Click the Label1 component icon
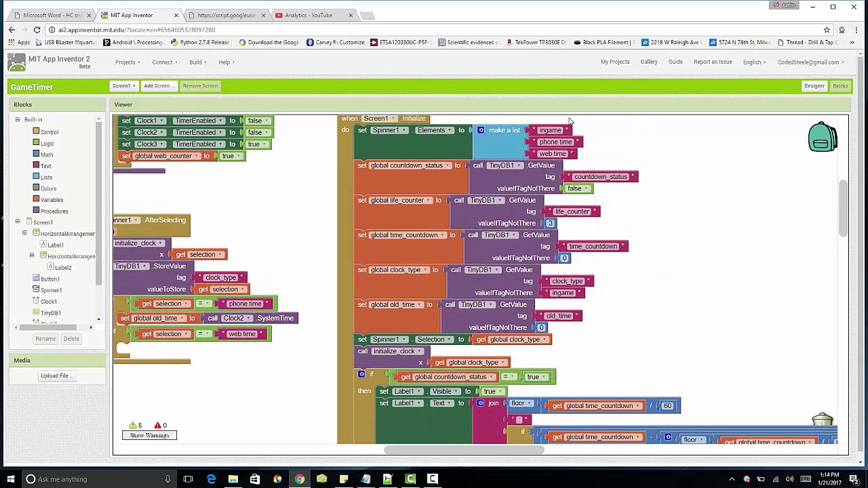The image size is (868, 488). 43,245
